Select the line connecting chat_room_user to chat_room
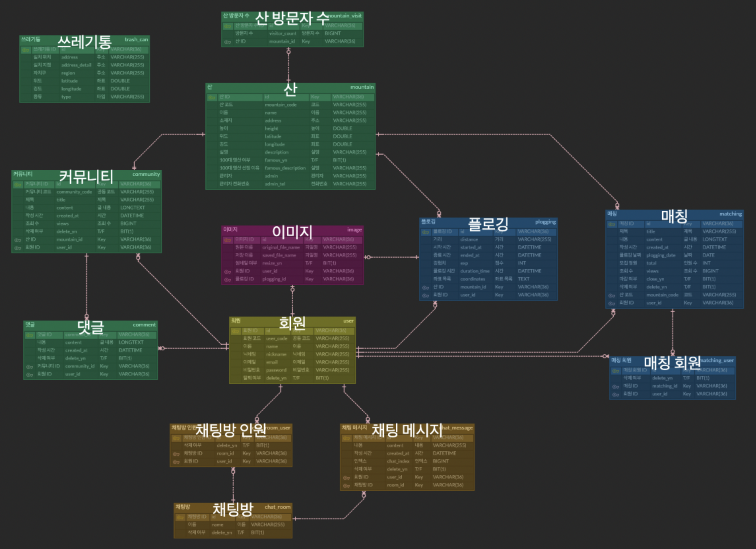The width and height of the screenshot is (756, 549). (233, 485)
